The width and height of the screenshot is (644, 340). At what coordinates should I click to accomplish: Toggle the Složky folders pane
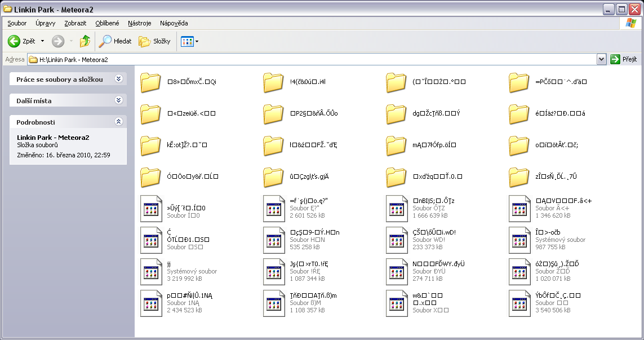pos(154,41)
